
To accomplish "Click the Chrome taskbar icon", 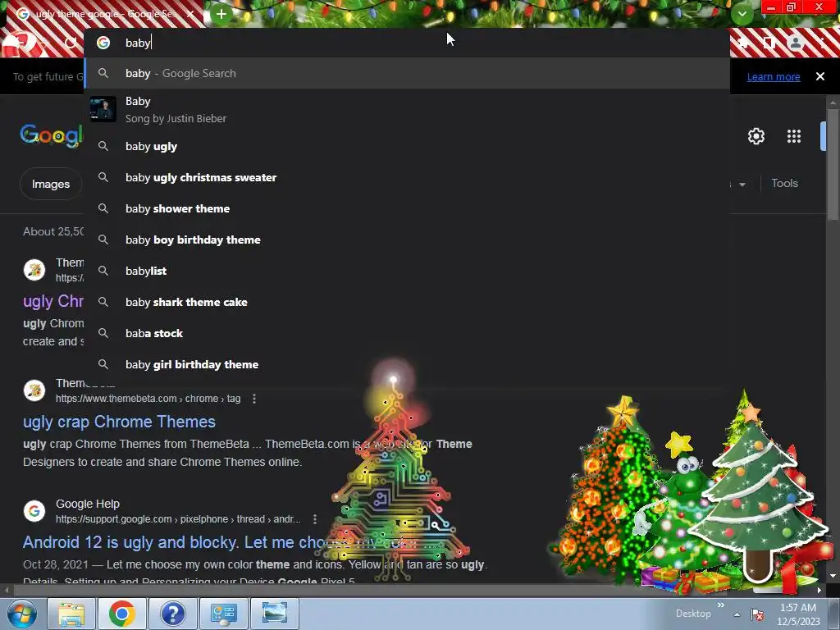I will pos(121,614).
